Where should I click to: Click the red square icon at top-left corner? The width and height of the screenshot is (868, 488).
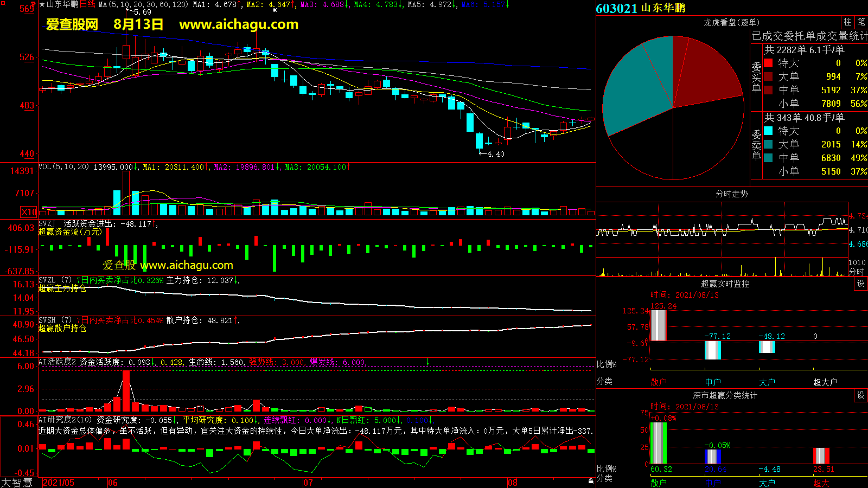3,3
